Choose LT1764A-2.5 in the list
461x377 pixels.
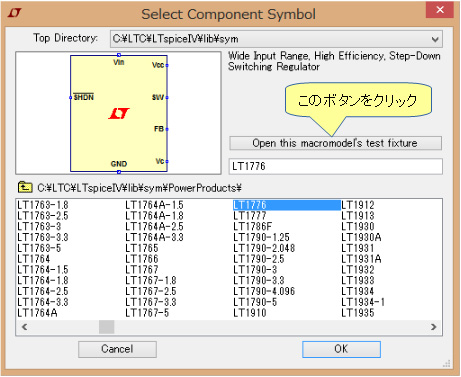click(x=154, y=227)
